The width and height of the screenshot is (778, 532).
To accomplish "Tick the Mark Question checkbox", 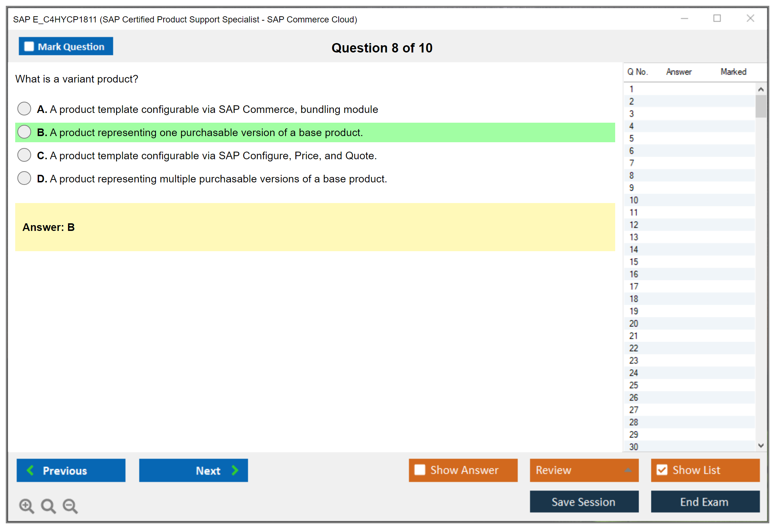I will click(29, 46).
